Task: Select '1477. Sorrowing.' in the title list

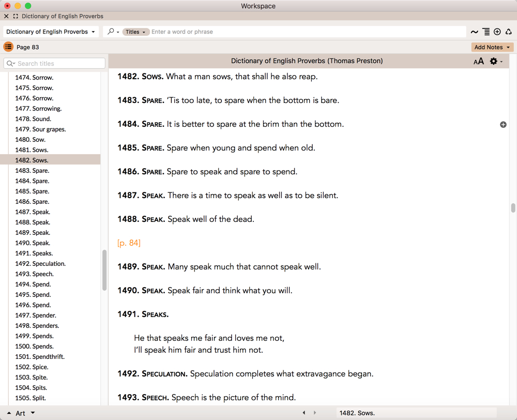Action: [38, 109]
